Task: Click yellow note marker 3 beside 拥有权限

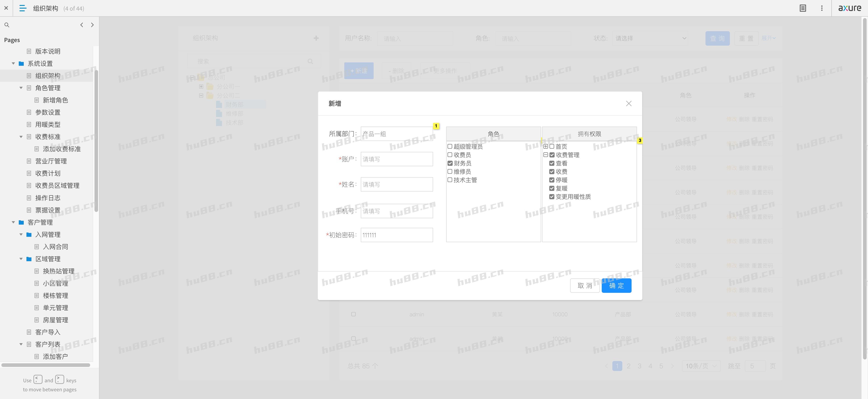Action: [639, 140]
